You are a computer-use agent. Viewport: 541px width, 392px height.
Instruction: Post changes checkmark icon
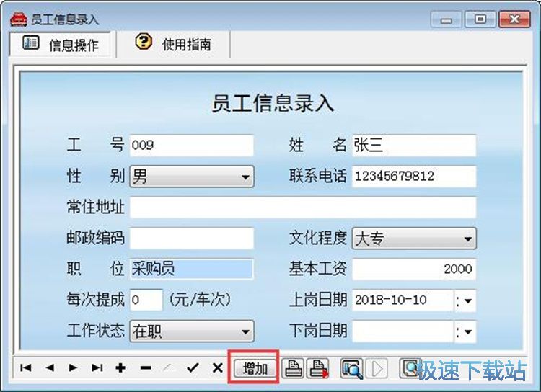click(x=193, y=368)
